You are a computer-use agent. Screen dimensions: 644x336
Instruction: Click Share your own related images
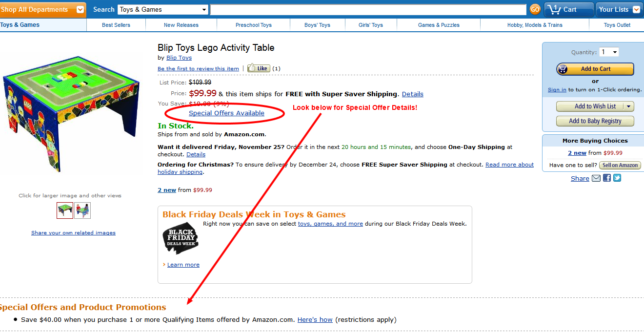[x=73, y=232]
